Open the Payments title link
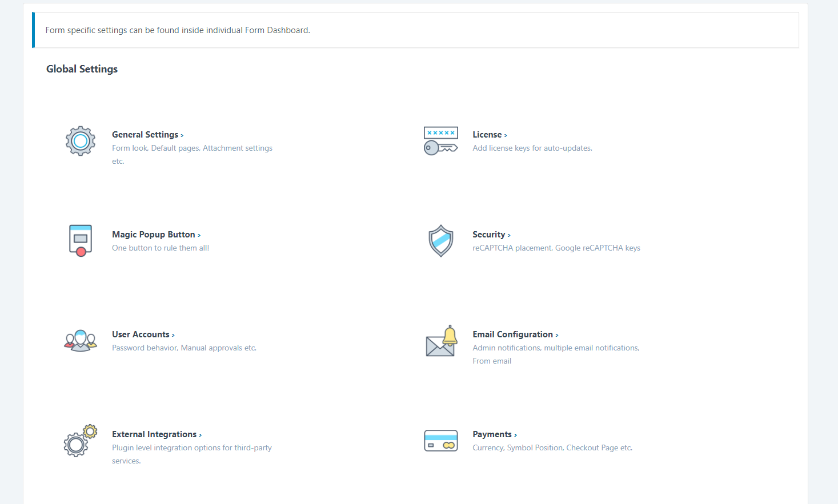Screen dimensions: 838x504 pos(492,434)
